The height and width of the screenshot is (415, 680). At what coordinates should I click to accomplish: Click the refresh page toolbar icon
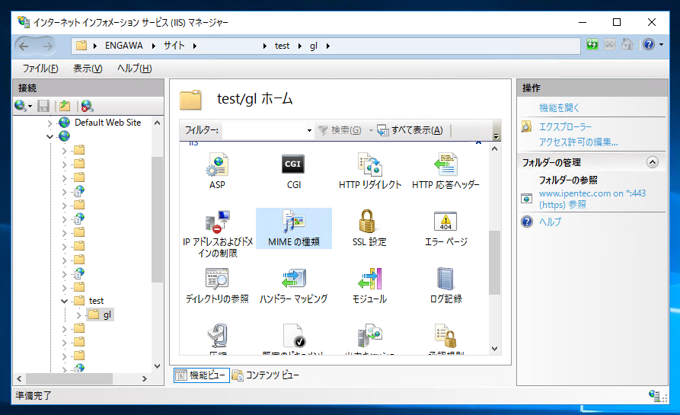click(x=592, y=45)
